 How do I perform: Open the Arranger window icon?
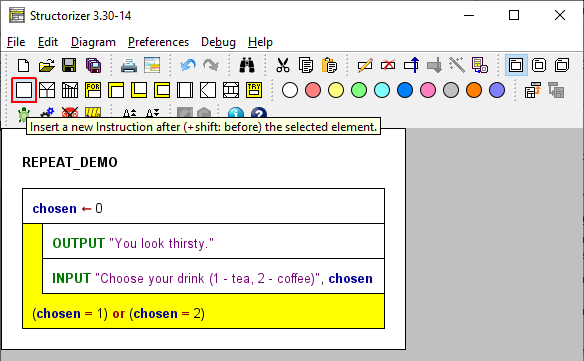point(152,65)
